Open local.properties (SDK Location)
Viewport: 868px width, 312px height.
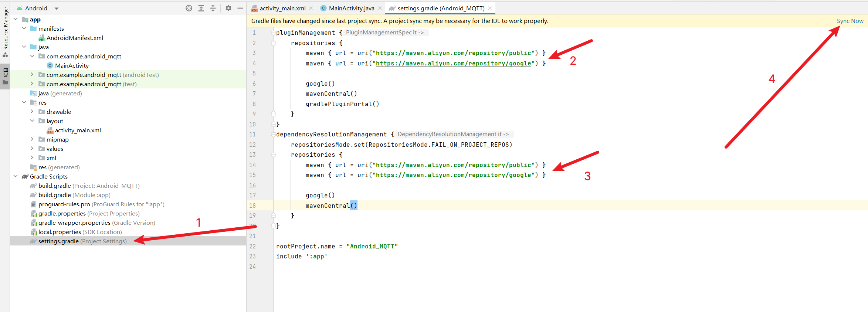(80, 232)
